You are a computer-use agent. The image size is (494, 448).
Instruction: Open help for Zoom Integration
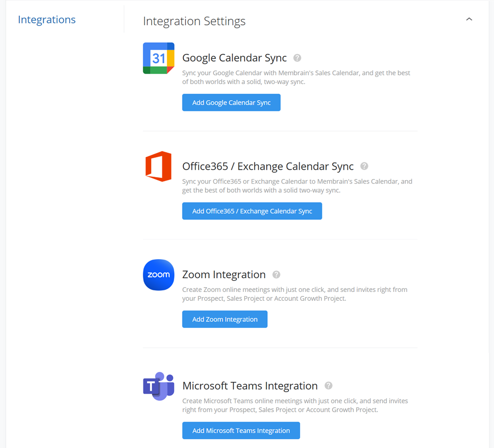276,275
